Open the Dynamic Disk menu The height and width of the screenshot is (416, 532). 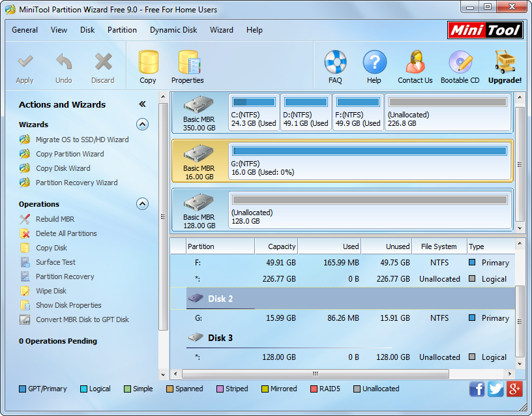click(x=173, y=30)
